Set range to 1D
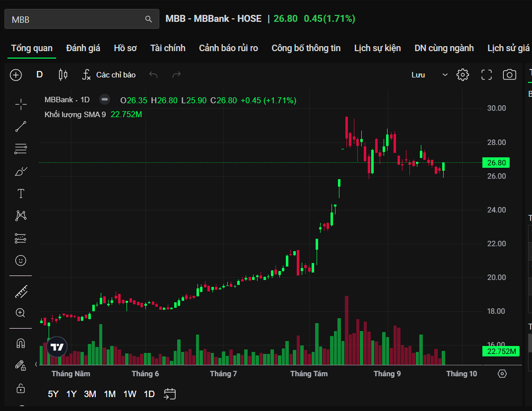This screenshot has width=532, height=411. click(x=149, y=394)
